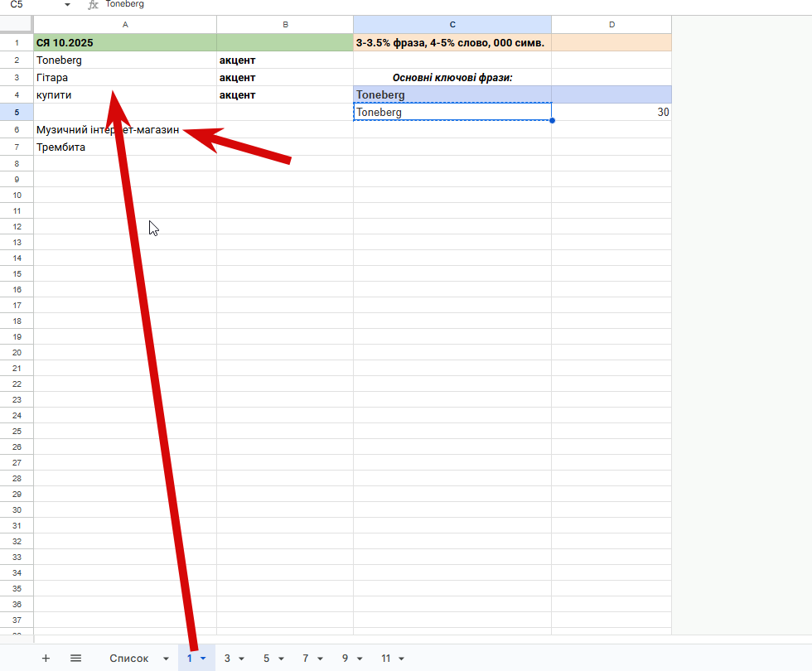Select row 10 header
Screen dimensions: 812x671
click(x=17, y=196)
